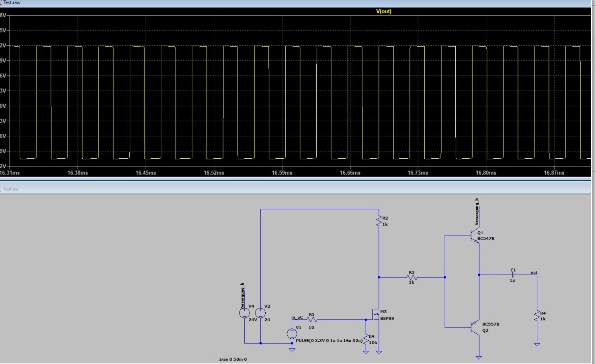Click the in_uC net label

coord(297,317)
